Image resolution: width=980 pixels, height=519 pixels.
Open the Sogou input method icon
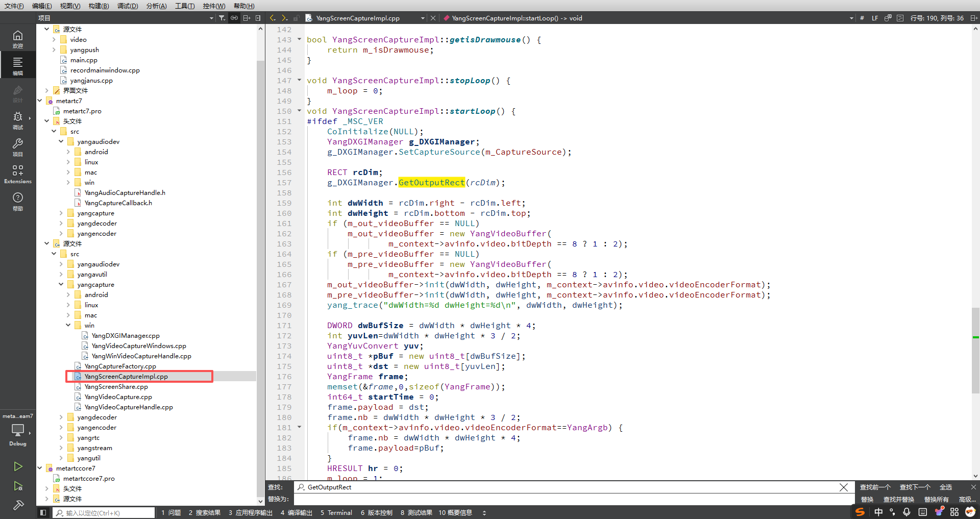(860, 512)
